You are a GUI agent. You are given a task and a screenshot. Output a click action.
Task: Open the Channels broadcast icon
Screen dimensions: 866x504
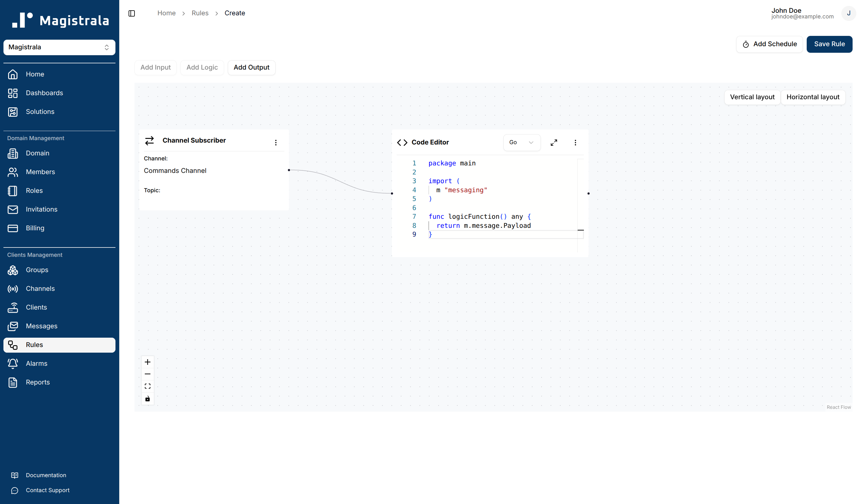[13, 289]
